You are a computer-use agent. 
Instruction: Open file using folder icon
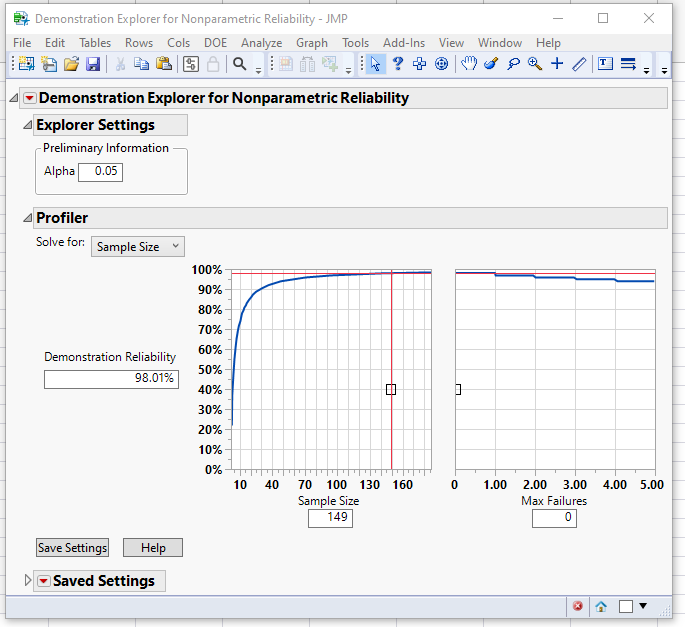pos(71,64)
